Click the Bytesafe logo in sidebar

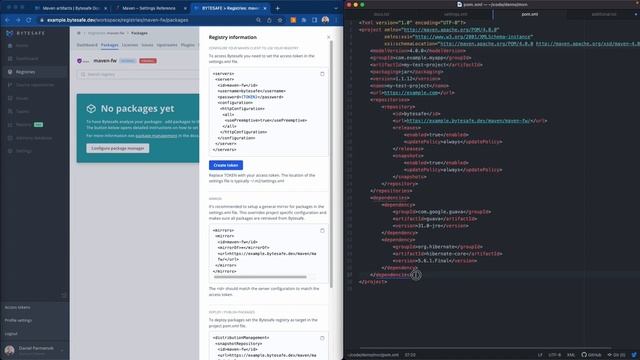tap(26, 33)
